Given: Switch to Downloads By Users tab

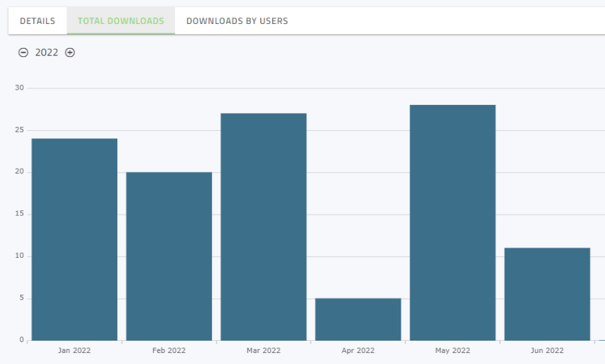Looking at the screenshot, I should [x=237, y=21].
